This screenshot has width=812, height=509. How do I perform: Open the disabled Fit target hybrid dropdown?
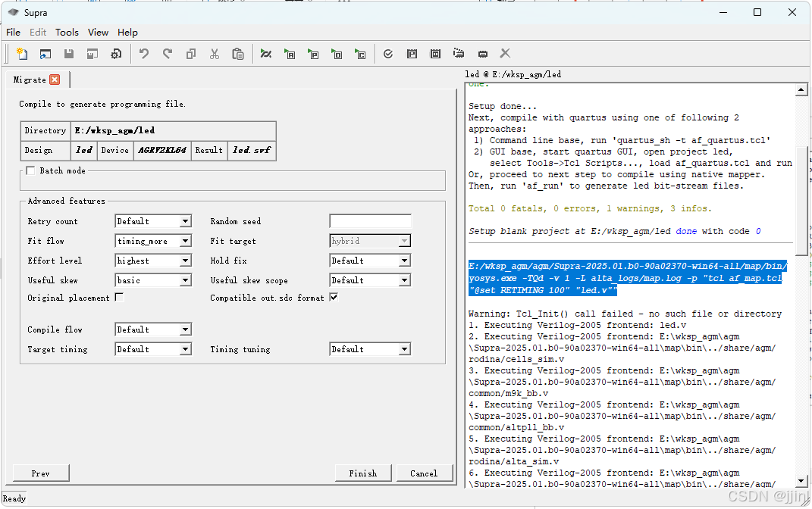pyautogui.click(x=370, y=241)
